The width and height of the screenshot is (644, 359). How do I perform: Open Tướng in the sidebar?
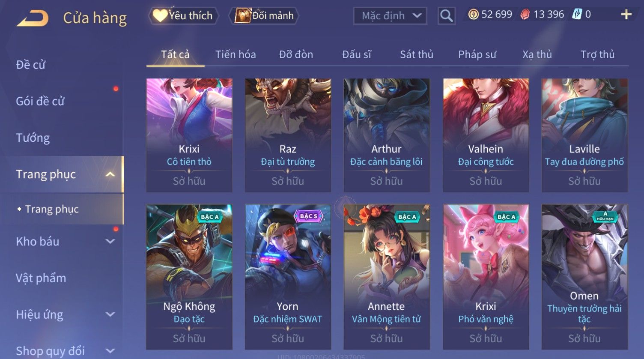point(33,138)
